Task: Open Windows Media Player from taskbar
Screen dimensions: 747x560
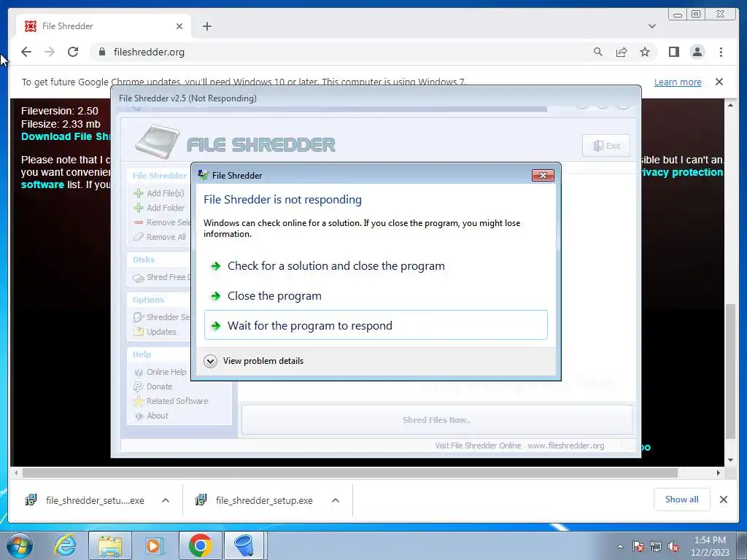Action: point(154,545)
